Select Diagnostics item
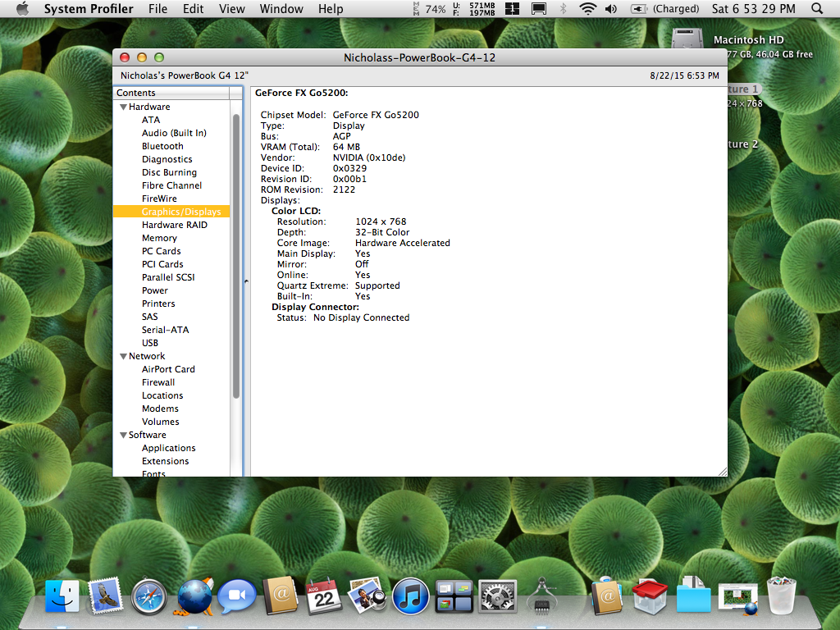The width and height of the screenshot is (840, 630). 167,159
